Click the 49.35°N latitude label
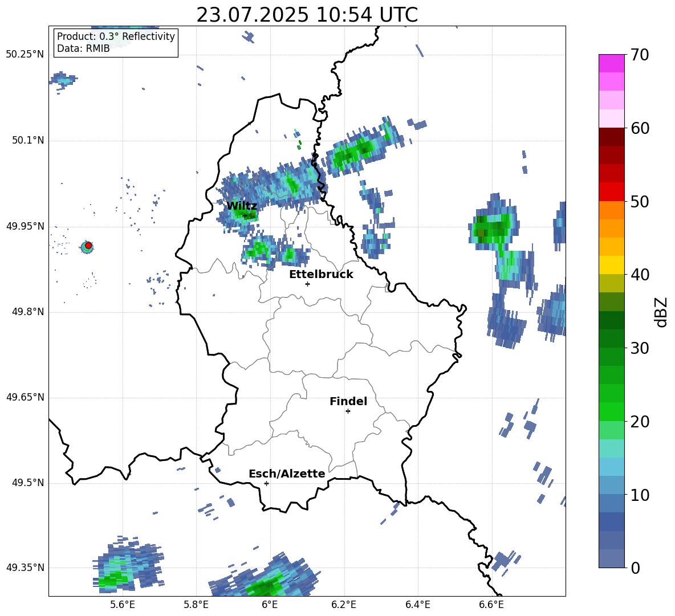Image resolution: width=675 pixels, height=616 pixels. 25,568
